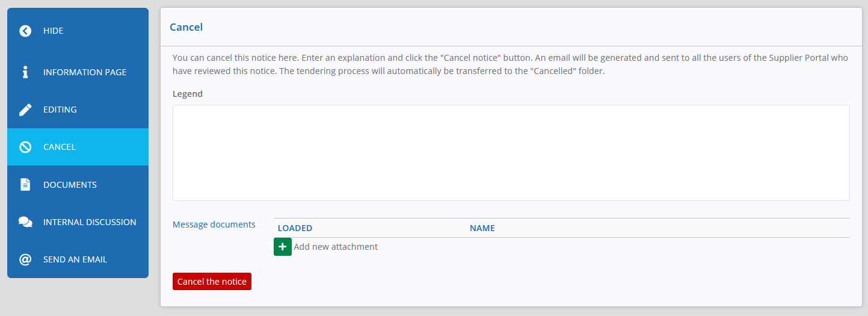The height and width of the screenshot is (316, 868).
Task: Click the @ Send an Email icon
Action: [x=25, y=259]
